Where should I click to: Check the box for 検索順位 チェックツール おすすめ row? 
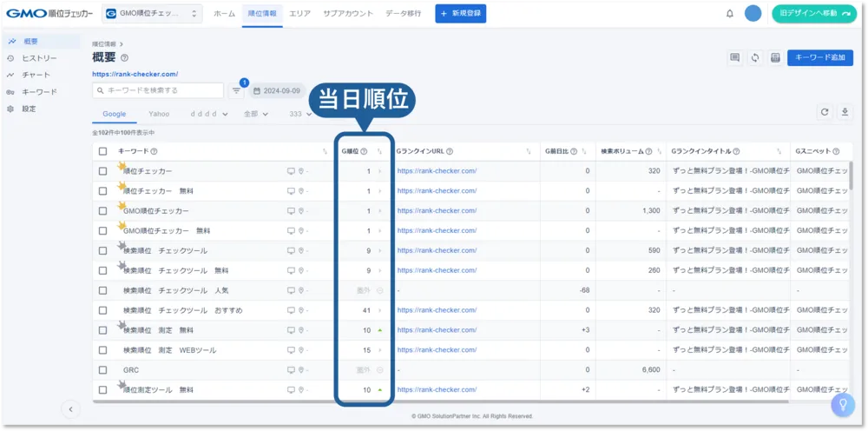(x=103, y=310)
